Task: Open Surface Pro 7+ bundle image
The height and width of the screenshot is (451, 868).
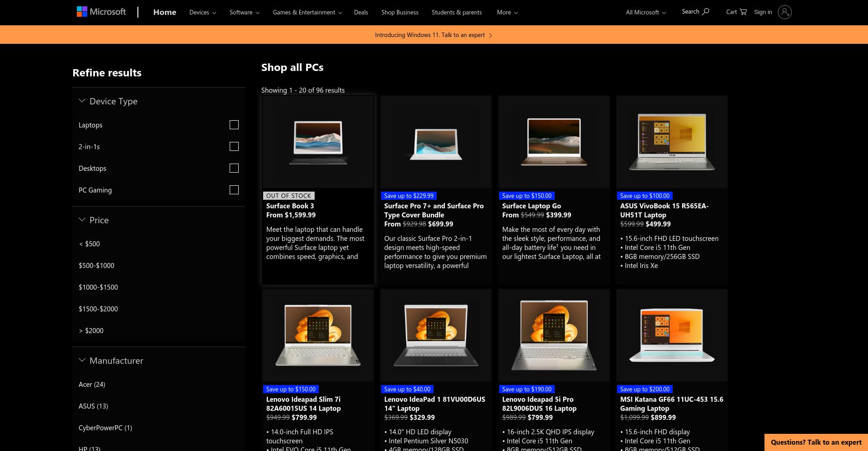Action: pyautogui.click(x=436, y=142)
